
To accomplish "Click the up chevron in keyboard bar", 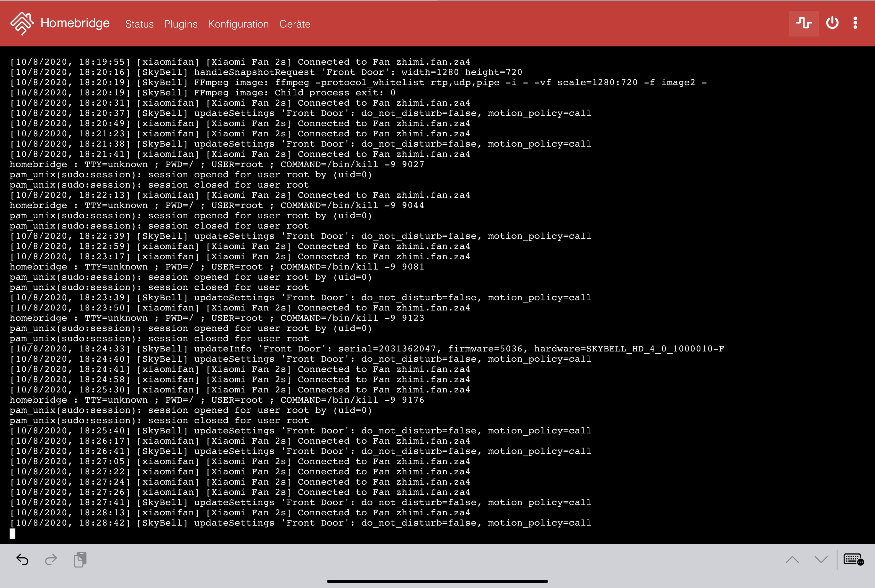I will pos(792,560).
